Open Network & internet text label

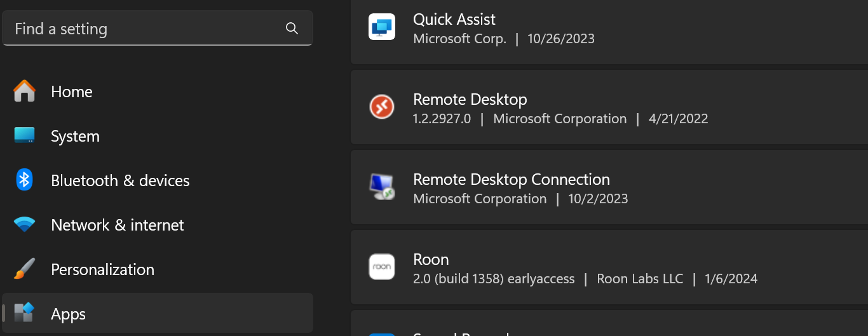click(x=118, y=225)
